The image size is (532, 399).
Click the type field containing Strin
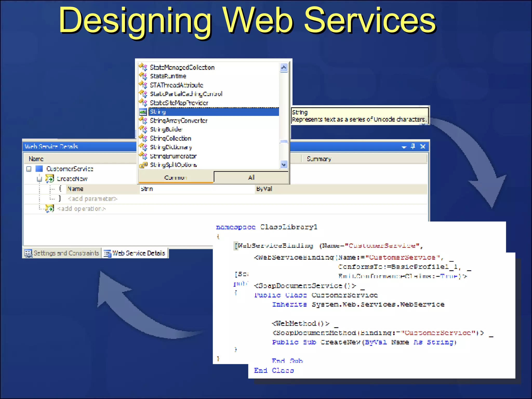197,189
